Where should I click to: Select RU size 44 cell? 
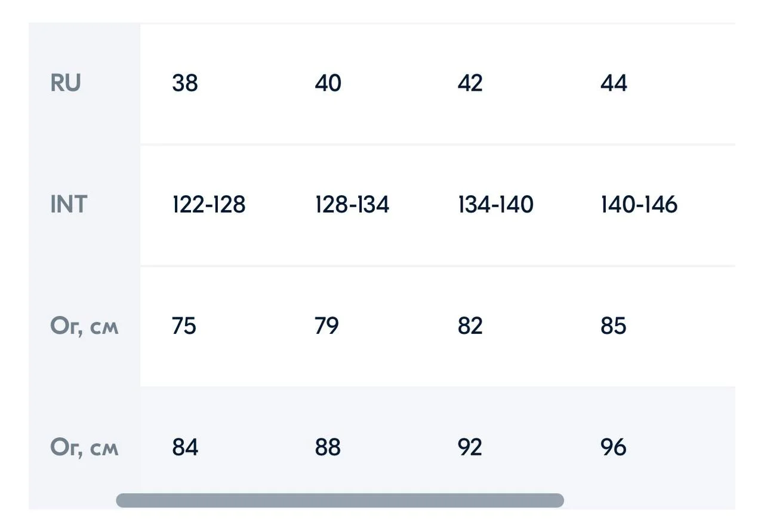pos(614,83)
